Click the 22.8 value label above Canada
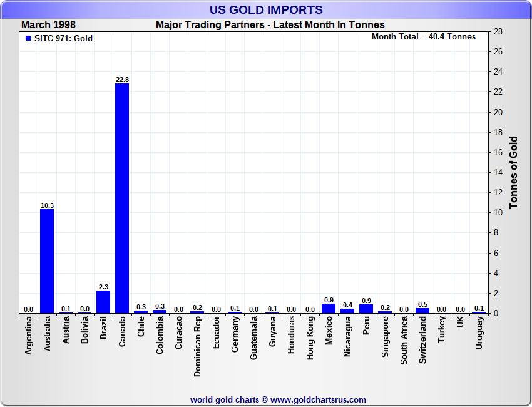 point(122,80)
